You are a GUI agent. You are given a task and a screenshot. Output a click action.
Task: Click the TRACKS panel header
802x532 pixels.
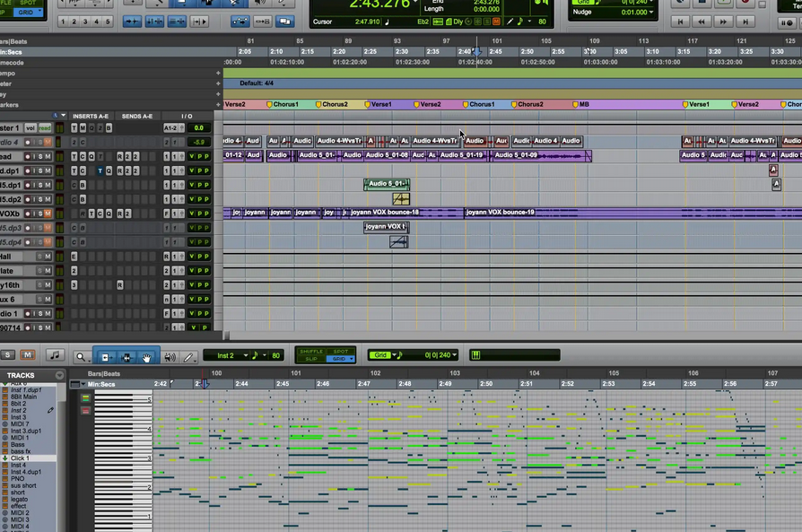(21, 376)
